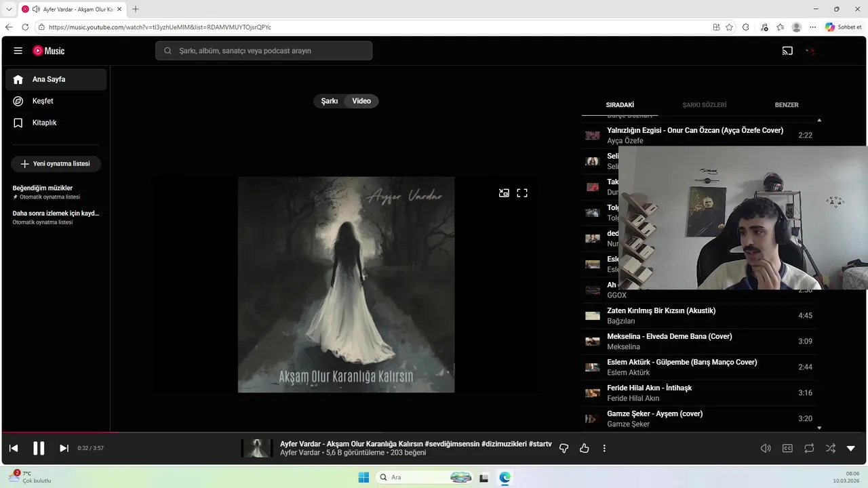Play Mekselina - Elveda Deme Bana (Cover)

pos(698,342)
